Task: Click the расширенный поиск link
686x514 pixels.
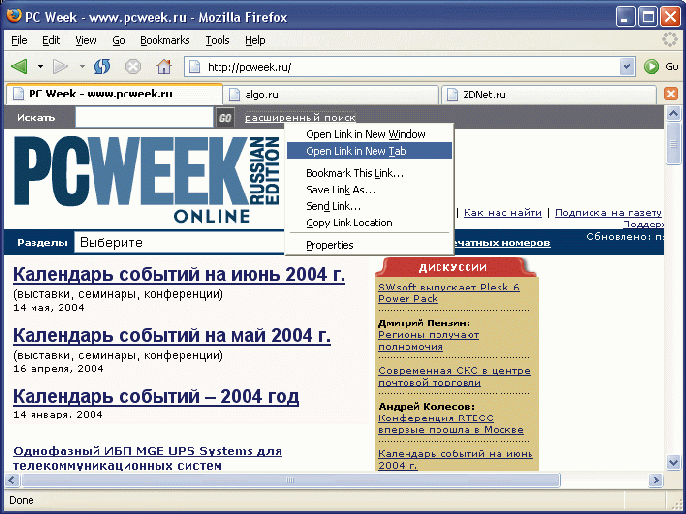Action: point(300,118)
